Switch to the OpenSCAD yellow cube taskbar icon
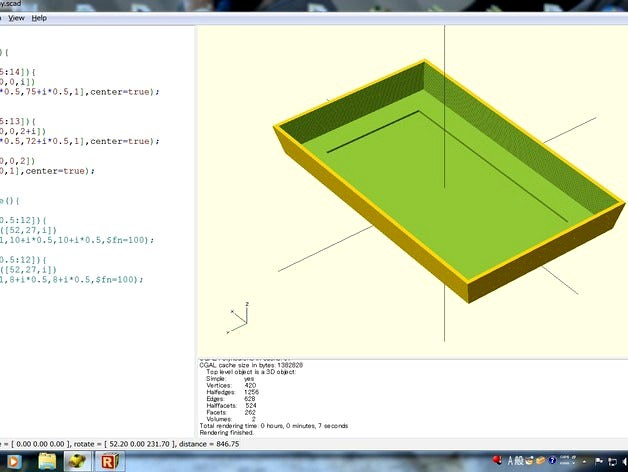 [77, 461]
